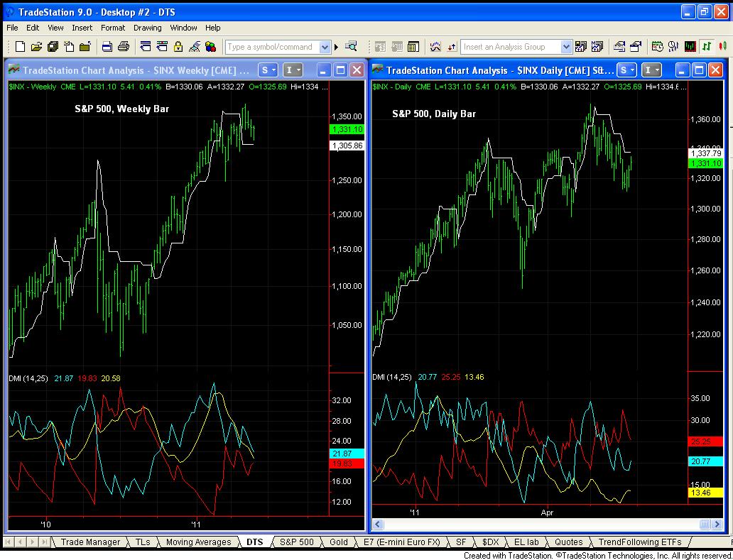This screenshot has width=733, height=560.
Task: Open the S dropdown on Weekly chart
Action: point(268,70)
